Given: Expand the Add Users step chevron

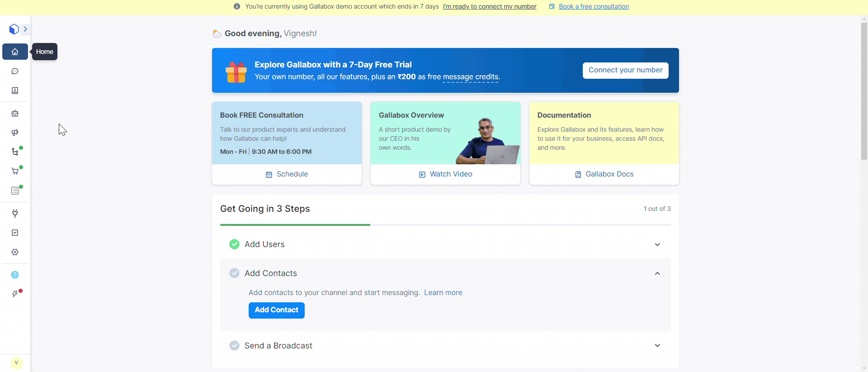Looking at the screenshot, I should click(x=657, y=244).
